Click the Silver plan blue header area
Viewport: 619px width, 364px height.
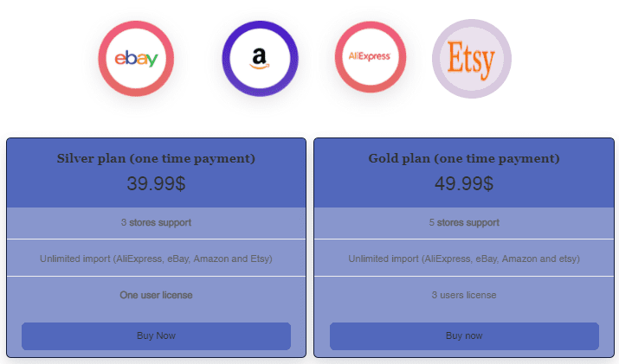pyautogui.click(x=157, y=173)
